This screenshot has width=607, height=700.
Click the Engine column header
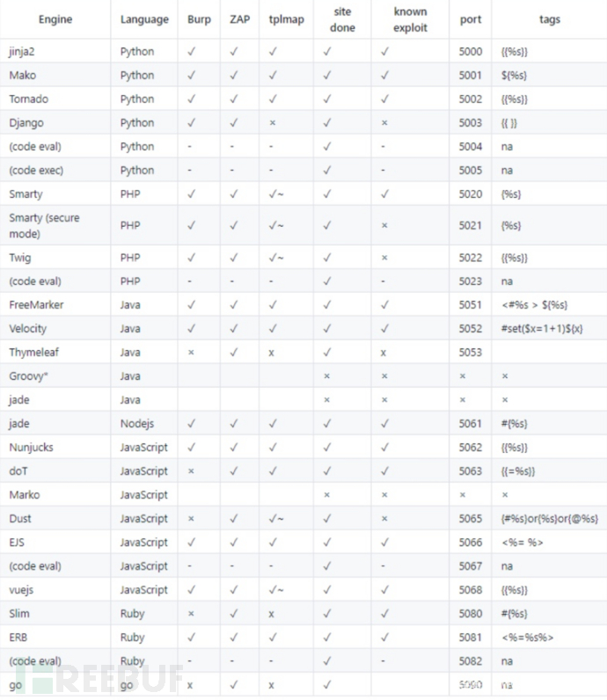pyautogui.click(x=55, y=18)
